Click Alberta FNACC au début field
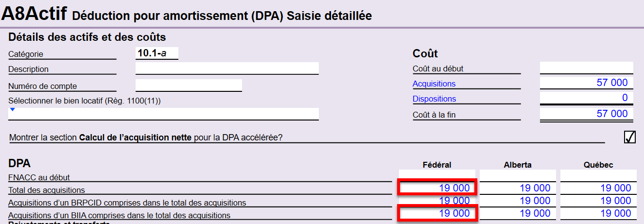Screen dimensions: 644x224 [x=517, y=175]
